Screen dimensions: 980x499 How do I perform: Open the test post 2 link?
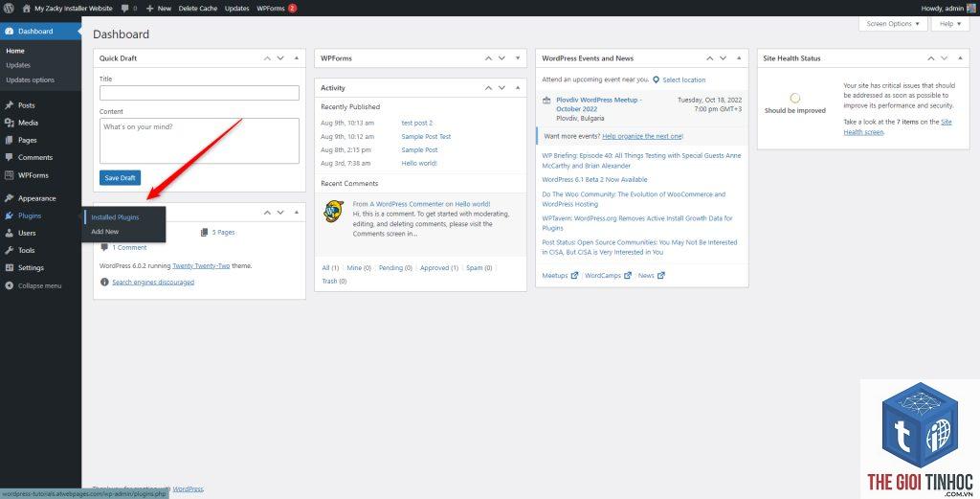417,124
